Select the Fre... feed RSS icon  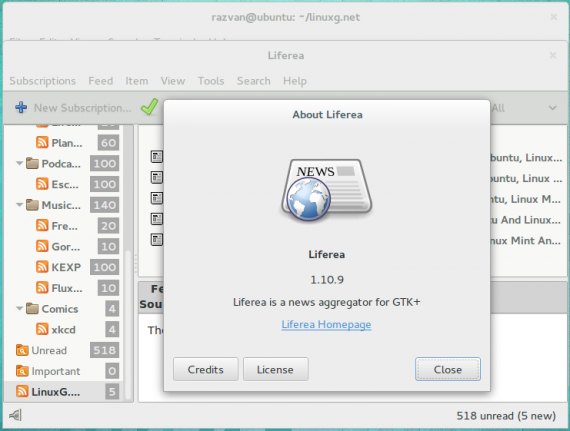click(x=42, y=225)
